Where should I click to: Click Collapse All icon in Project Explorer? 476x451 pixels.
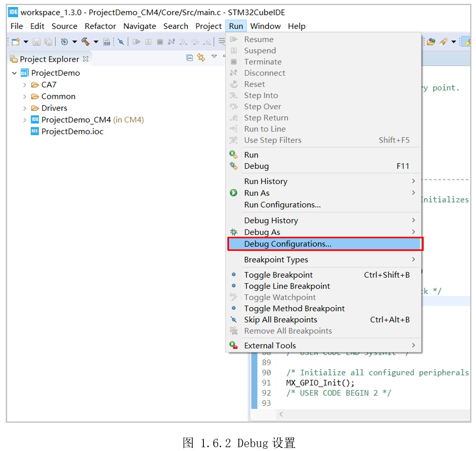tap(189, 58)
